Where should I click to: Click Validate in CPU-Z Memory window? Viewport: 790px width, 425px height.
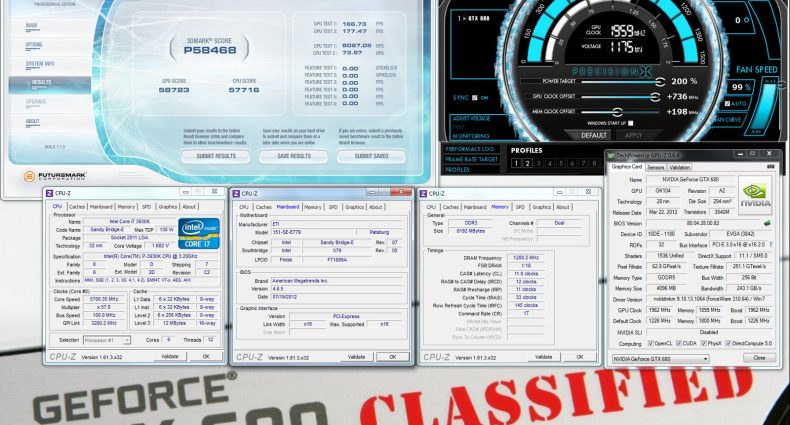543,357
